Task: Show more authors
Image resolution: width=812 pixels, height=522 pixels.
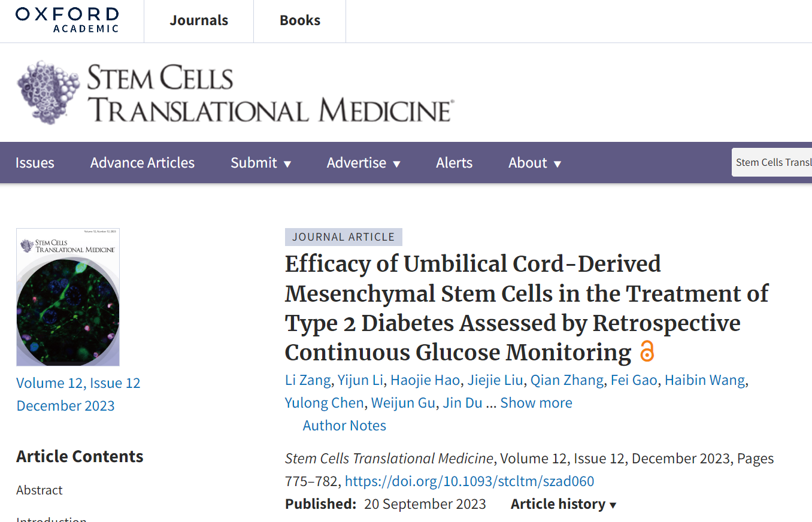Action: (536, 403)
